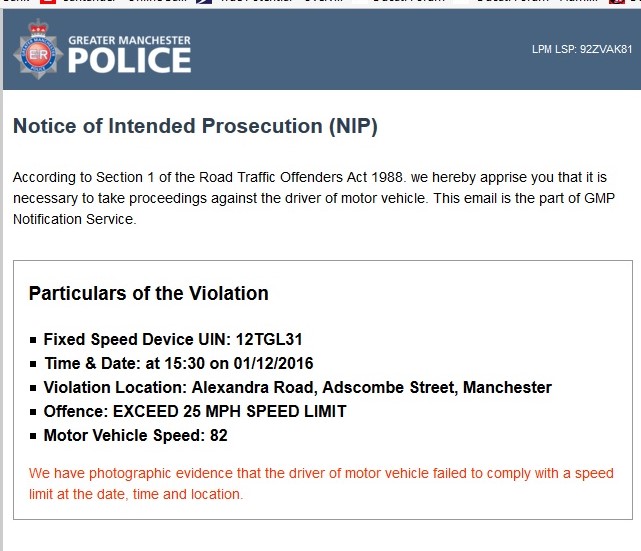This screenshot has width=641, height=551.
Task: Click the LPM LSP reference code 92ZVAK81
Action: tap(583, 48)
